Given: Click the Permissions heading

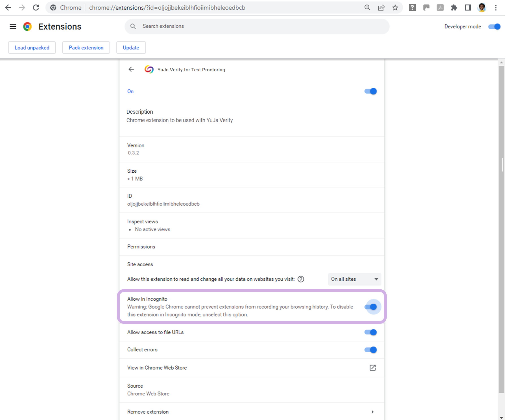Looking at the screenshot, I should point(141,247).
